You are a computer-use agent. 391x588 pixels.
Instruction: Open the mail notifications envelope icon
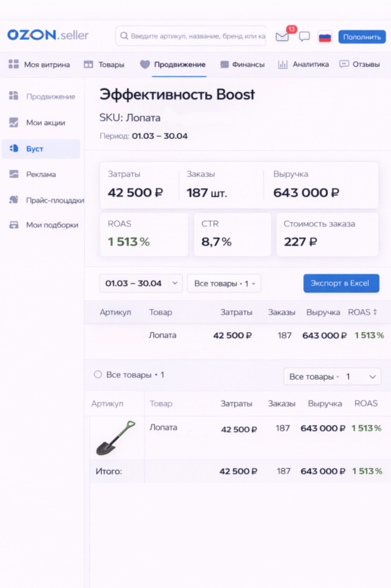coord(282,37)
